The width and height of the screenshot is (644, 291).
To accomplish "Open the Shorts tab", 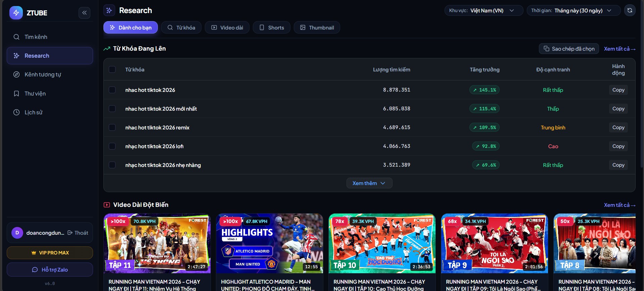I will coord(272,27).
